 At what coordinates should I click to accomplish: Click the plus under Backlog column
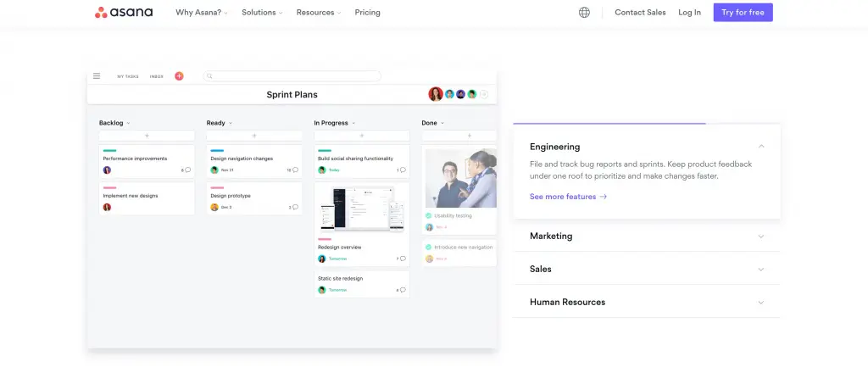coord(147,136)
